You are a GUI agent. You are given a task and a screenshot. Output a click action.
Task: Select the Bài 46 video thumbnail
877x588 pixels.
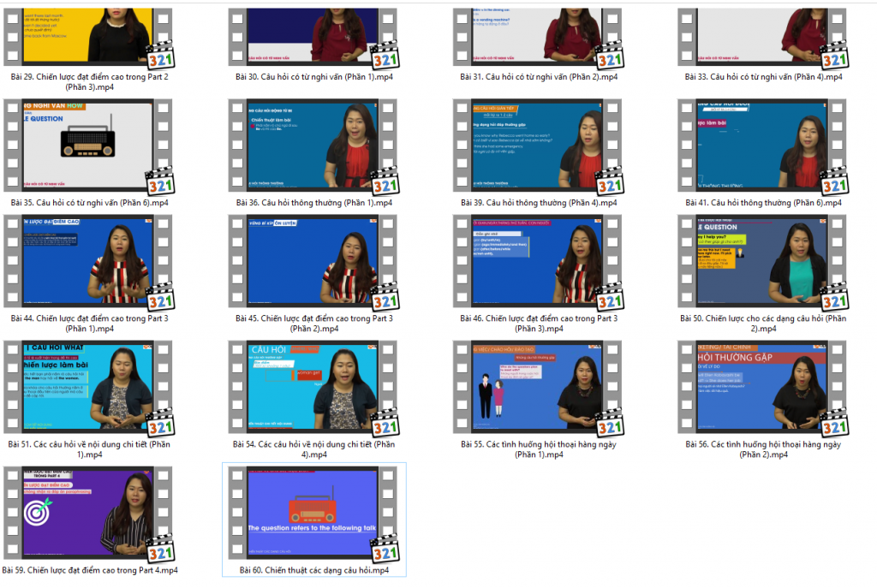[x=538, y=260]
